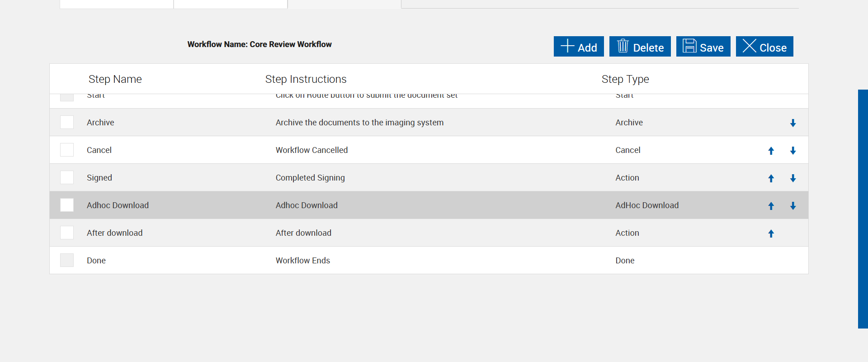This screenshot has height=362, width=868.
Task: Click the Step Type column header
Action: 625,79
